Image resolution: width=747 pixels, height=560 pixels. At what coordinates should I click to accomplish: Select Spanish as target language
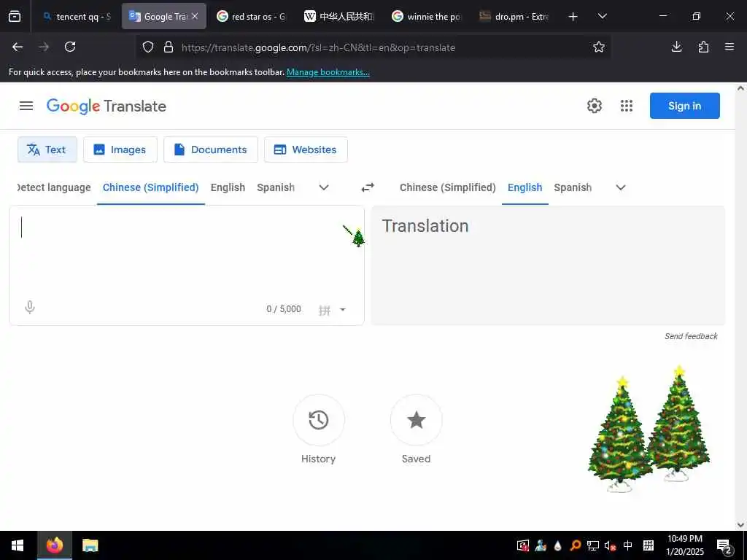click(573, 187)
